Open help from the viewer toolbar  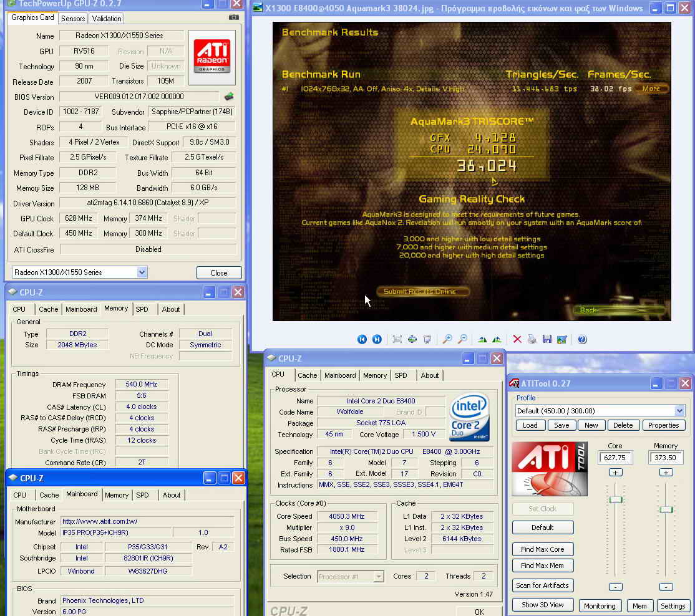[x=582, y=339]
